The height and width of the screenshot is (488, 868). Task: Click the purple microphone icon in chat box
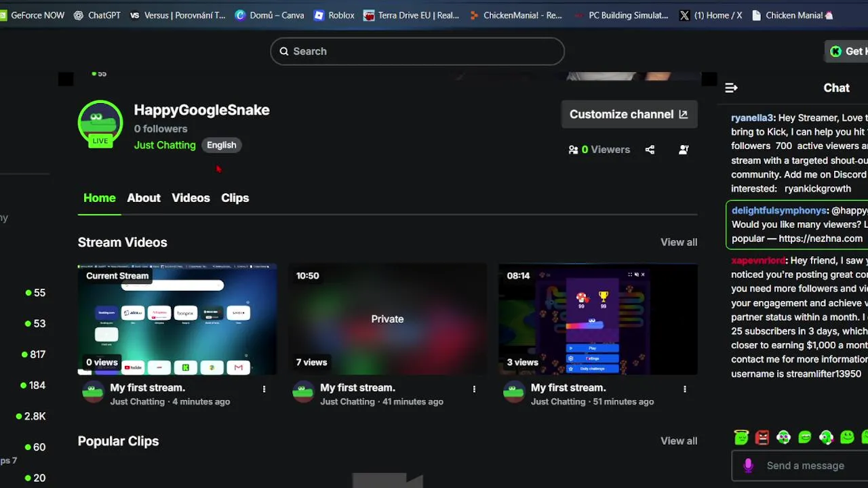point(748,466)
